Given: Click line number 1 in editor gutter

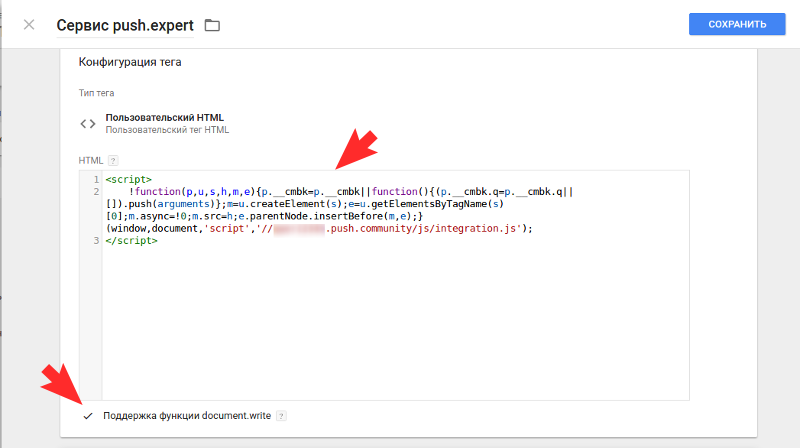Looking at the screenshot, I should (x=96, y=180).
